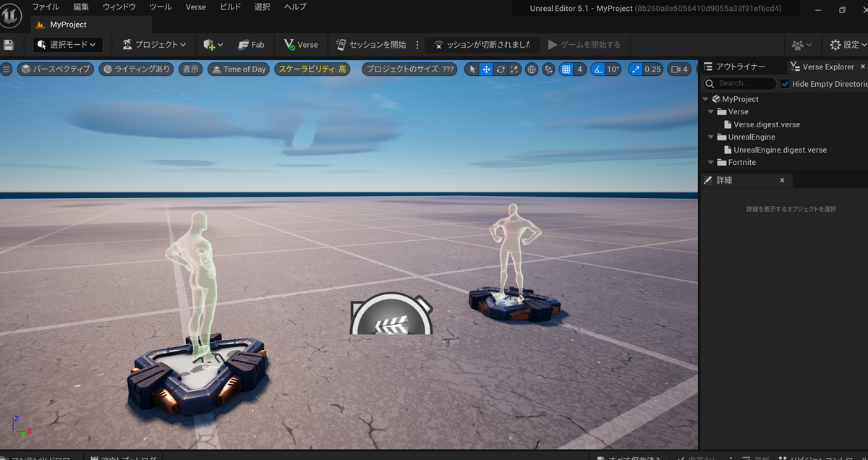Image resolution: width=868 pixels, height=460 pixels.
Task: Open the ライティングあり view mode menu
Action: point(137,69)
